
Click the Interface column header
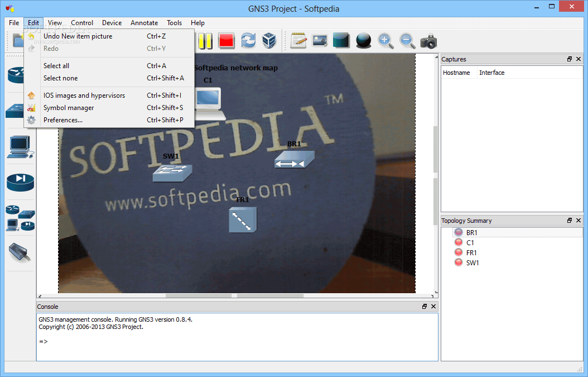tap(491, 73)
